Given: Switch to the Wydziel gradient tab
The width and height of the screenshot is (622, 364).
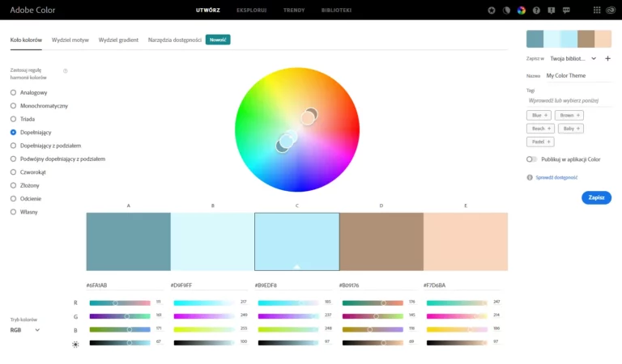Looking at the screenshot, I should point(118,40).
